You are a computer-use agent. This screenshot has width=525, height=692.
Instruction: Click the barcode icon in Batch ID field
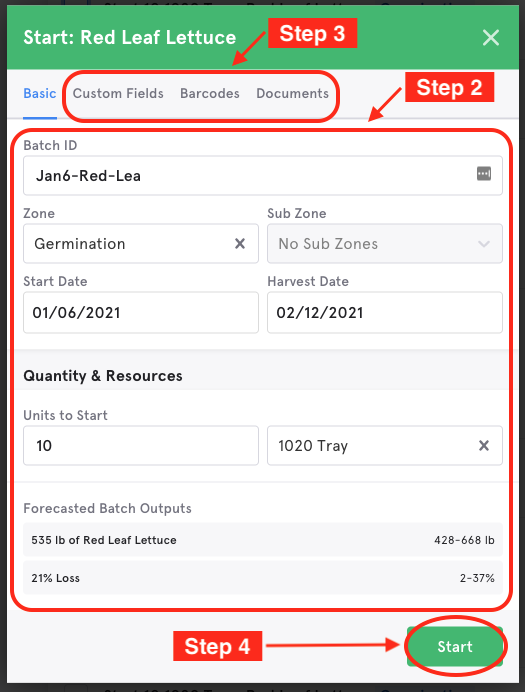484,173
